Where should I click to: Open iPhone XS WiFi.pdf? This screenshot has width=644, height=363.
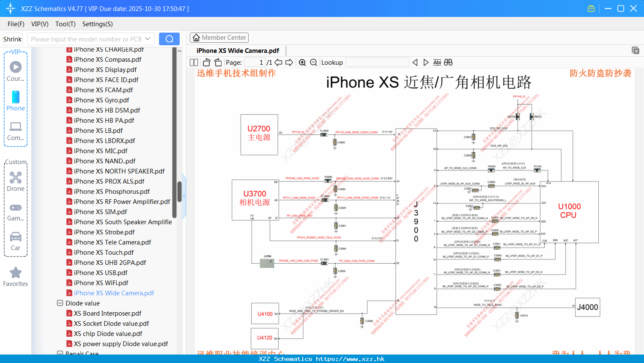pyautogui.click(x=101, y=283)
